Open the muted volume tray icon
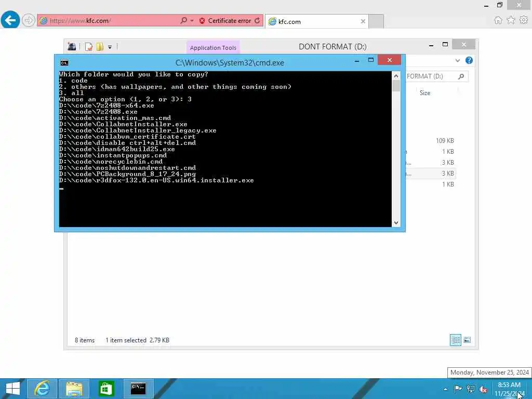This screenshot has width=532, height=399. pos(483,389)
